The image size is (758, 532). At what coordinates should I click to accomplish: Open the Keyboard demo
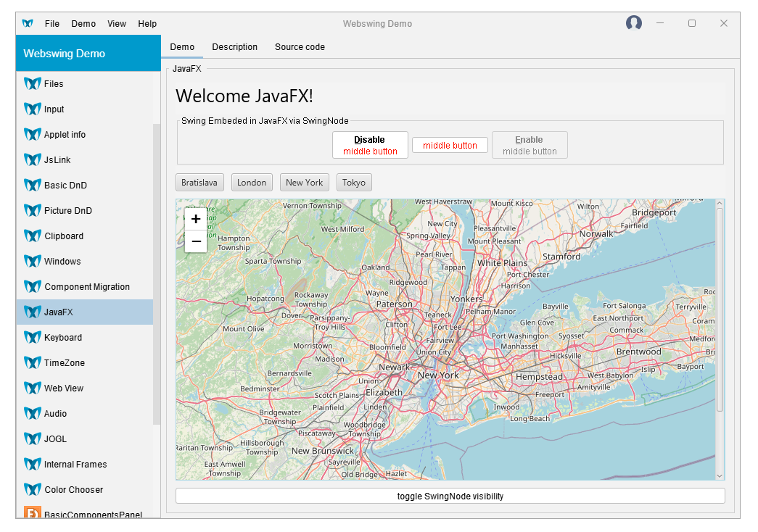[85, 337]
